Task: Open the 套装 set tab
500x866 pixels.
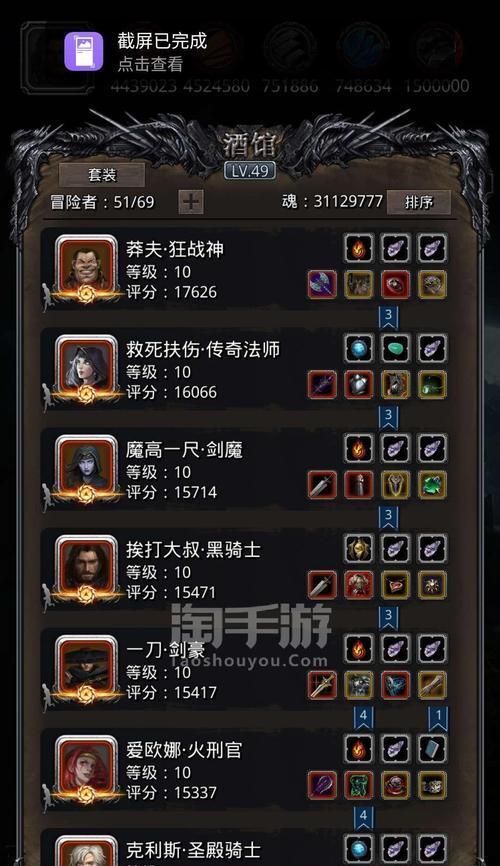Action: tap(102, 175)
